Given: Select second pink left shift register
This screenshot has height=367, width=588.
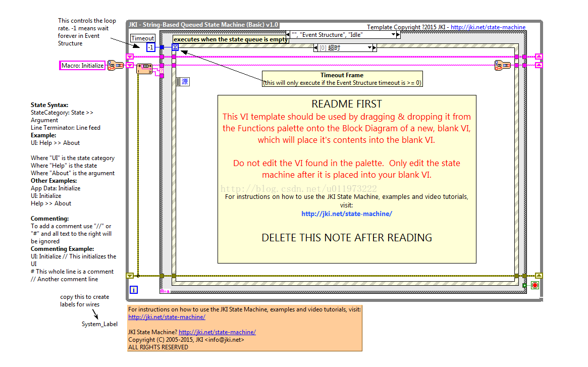Looking at the screenshot, I should pyautogui.click(x=130, y=65).
